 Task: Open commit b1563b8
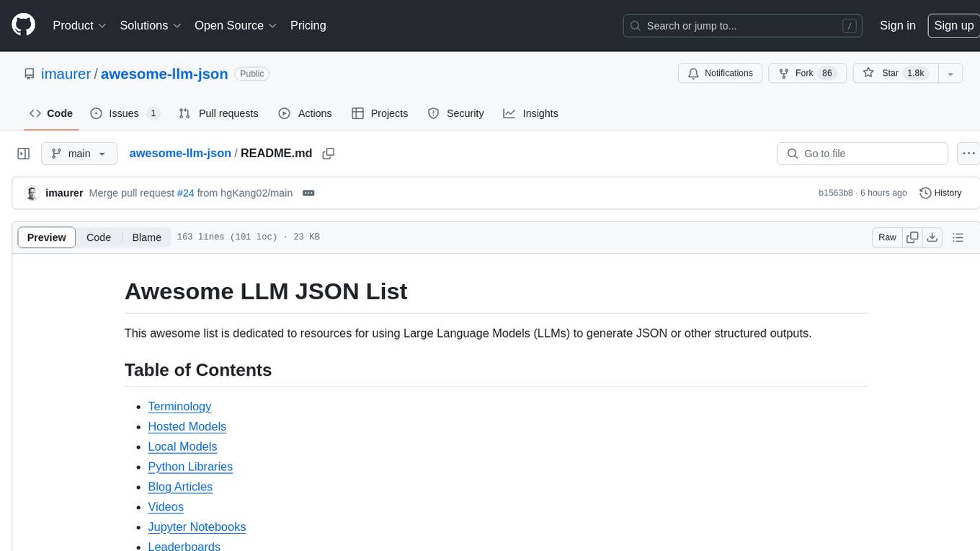[x=836, y=193]
